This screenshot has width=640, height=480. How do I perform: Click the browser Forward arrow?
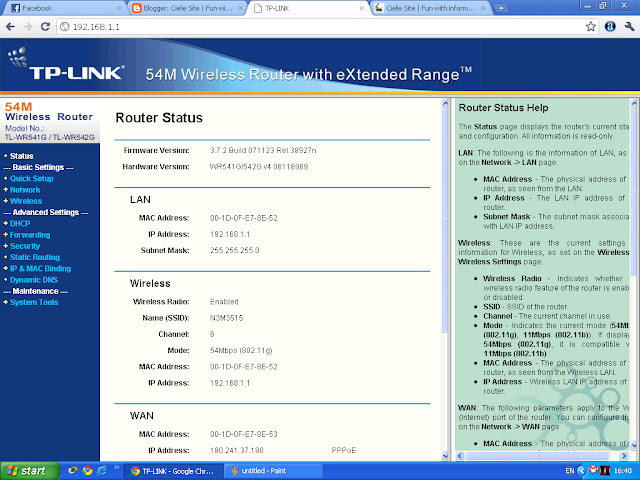click(28, 27)
